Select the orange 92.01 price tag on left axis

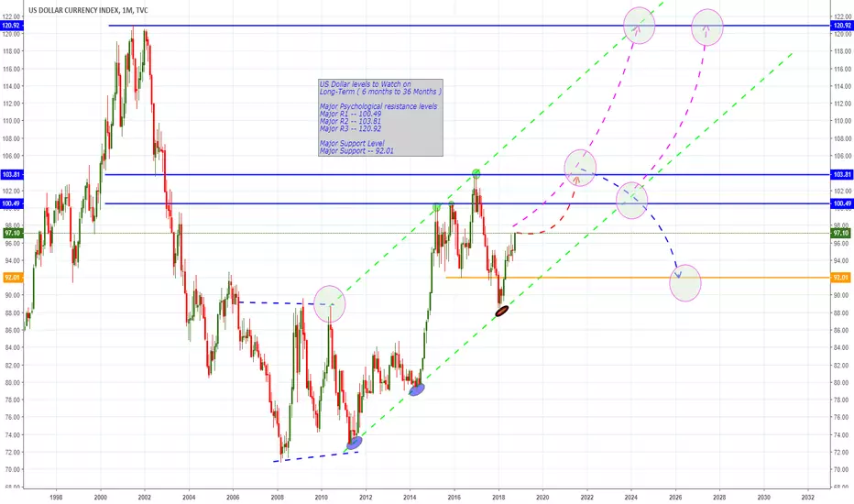[13, 278]
